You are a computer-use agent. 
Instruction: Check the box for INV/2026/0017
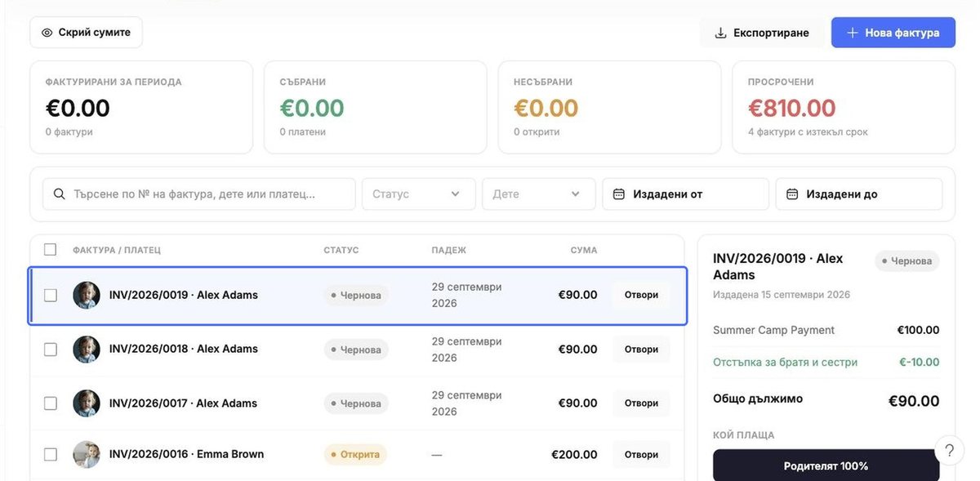(x=51, y=403)
